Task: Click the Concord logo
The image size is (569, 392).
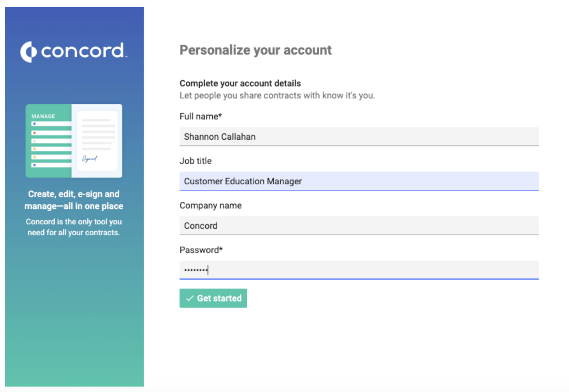Action: click(74, 51)
